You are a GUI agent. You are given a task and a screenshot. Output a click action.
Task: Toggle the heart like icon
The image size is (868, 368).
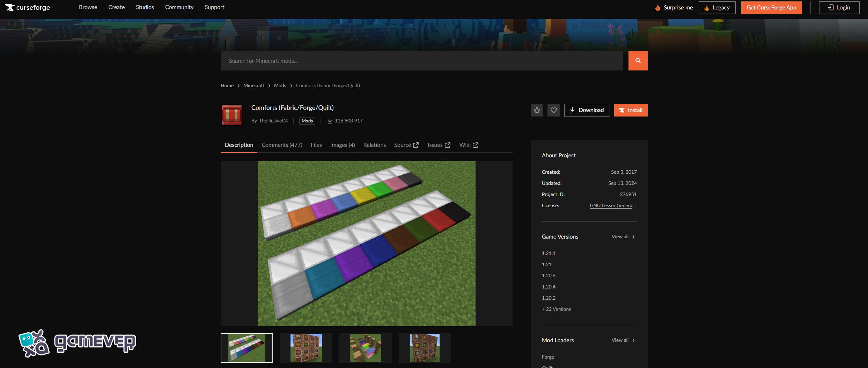click(553, 110)
